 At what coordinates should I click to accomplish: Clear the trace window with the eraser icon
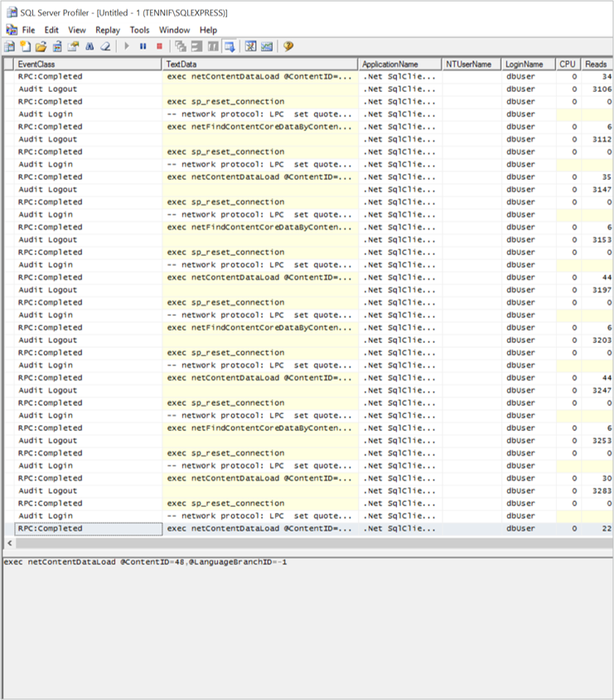105,46
